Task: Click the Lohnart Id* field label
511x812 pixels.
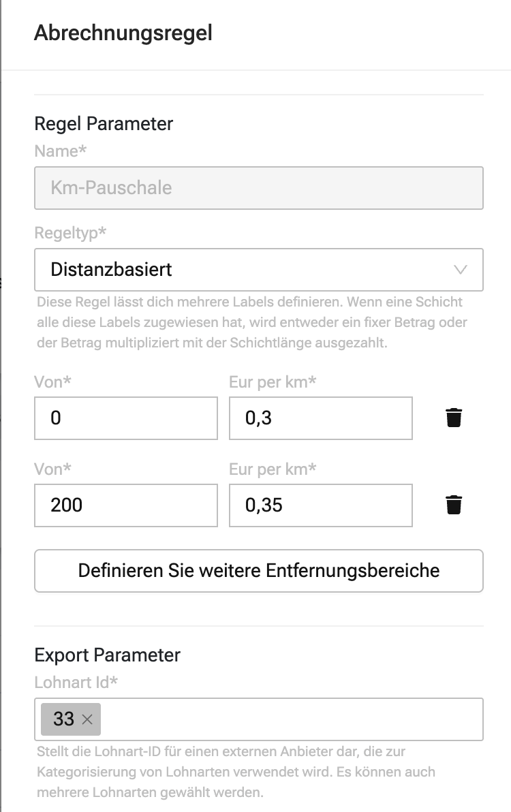Action: 76,683
